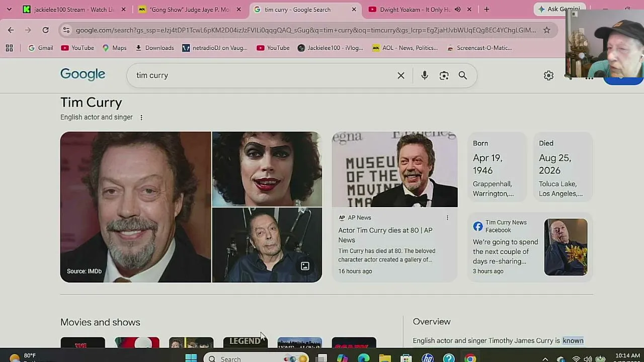View site information icon in address bar
Screen dimensions: 644x362
66,30
